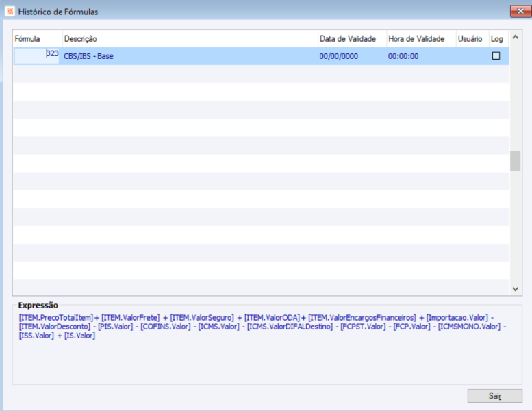The width and height of the screenshot is (532, 411).
Task: Click the vertical scrollbar thumb
Action: click(x=515, y=161)
